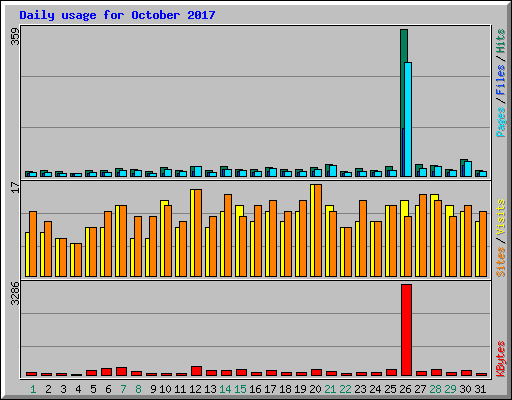Click day 25 on the x-axis
The image size is (512, 400).
(x=390, y=389)
